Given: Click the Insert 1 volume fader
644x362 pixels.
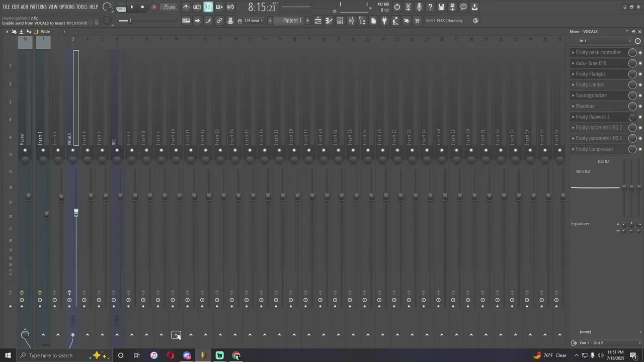Looking at the screenshot, I should pyautogui.click(x=46, y=215).
